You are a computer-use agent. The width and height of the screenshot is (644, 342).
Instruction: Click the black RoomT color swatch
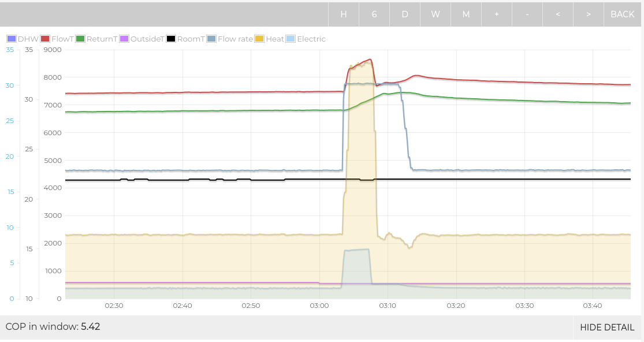(x=171, y=39)
